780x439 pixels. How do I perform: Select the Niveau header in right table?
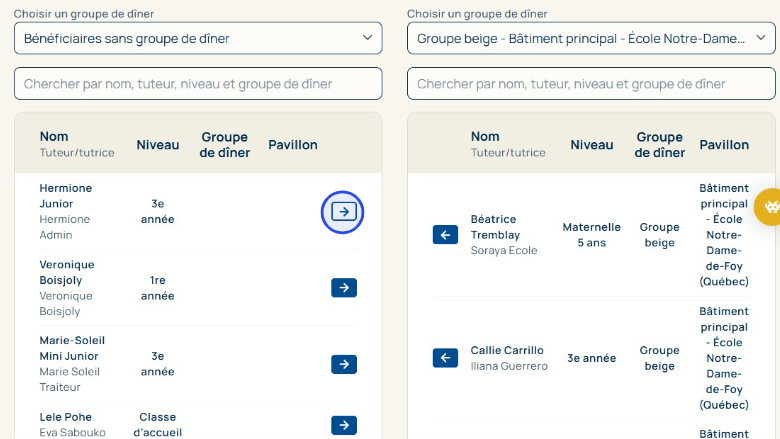(x=592, y=145)
